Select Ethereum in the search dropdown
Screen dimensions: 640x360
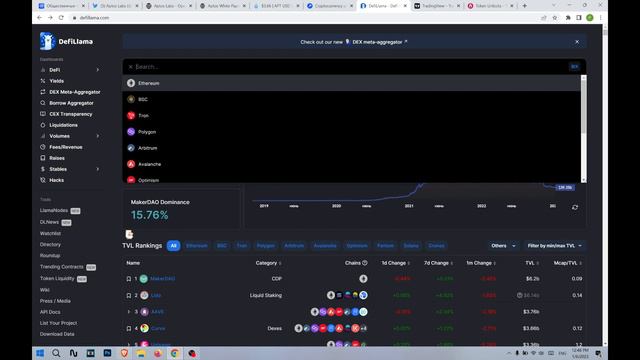pyautogui.click(x=351, y=83)
